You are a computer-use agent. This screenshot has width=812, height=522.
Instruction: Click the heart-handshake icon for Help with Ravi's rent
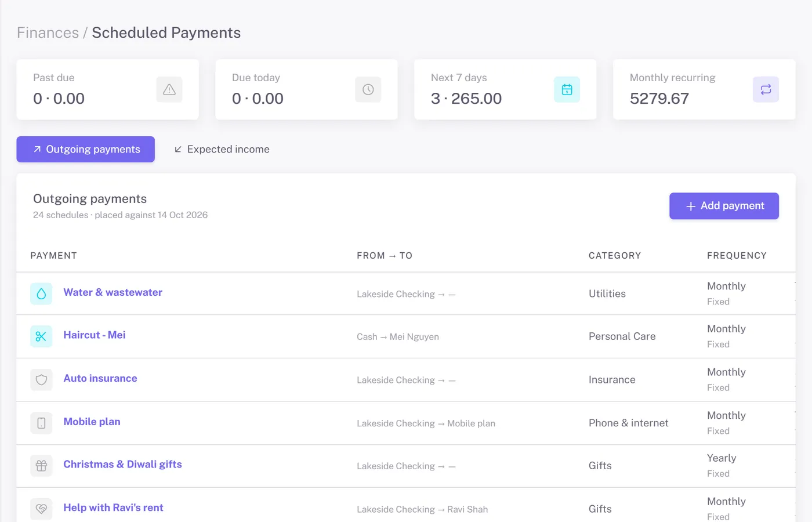(41, 509)
